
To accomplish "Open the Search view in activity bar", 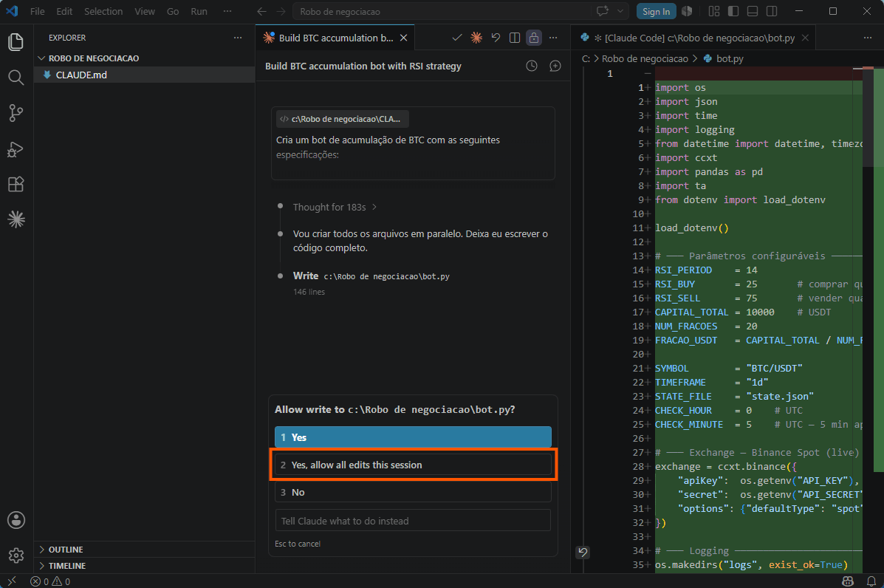I will point(16,78).
